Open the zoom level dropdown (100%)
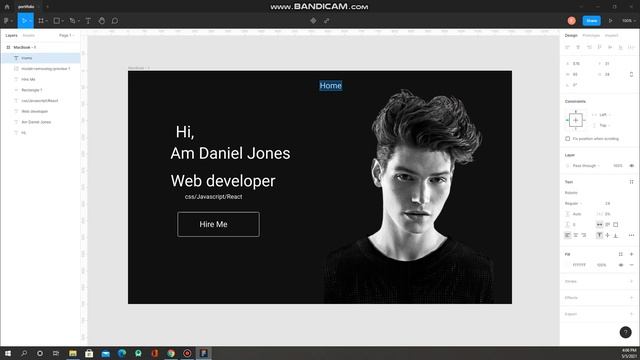The height and width of the screenshot is (360, 640). click(x=629, y=20)
